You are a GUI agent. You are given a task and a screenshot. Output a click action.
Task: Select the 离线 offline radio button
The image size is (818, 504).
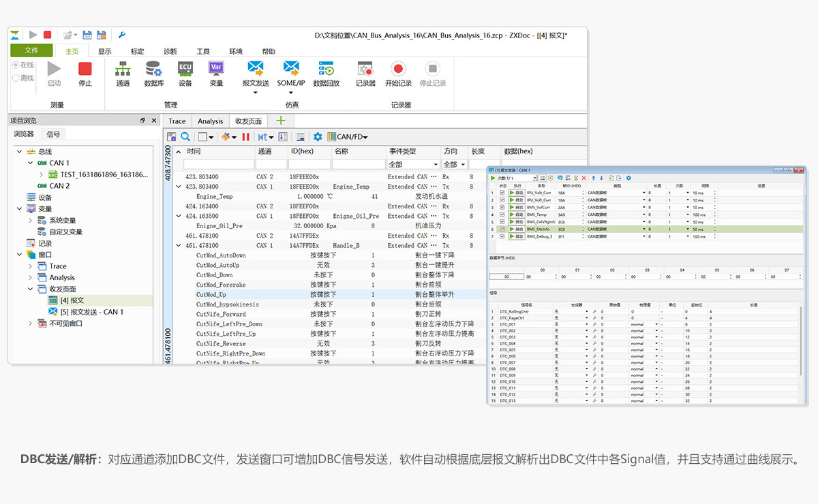point(16,78)
